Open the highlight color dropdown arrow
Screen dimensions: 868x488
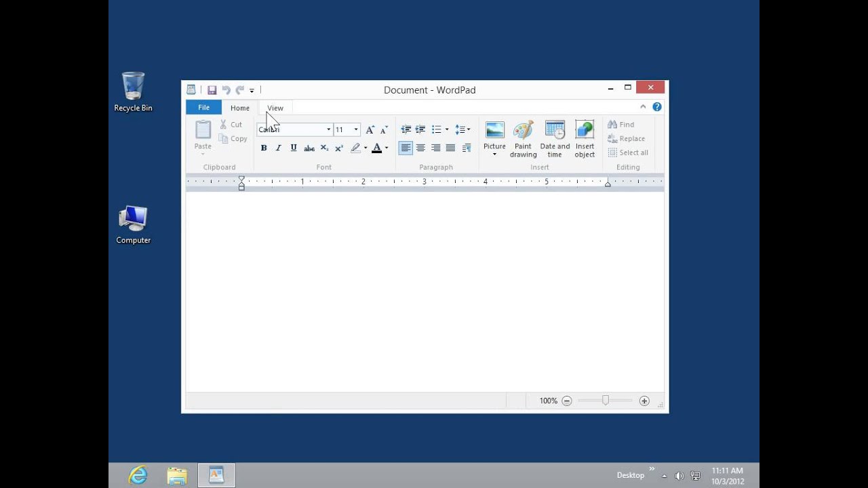click(x=366, y=148)
